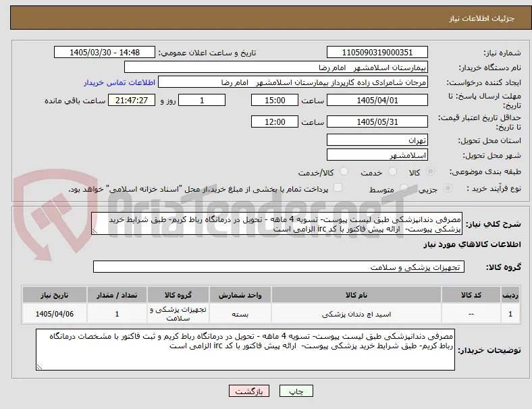
Task: Click the بازگشت back button
Action: click(249, 391)
